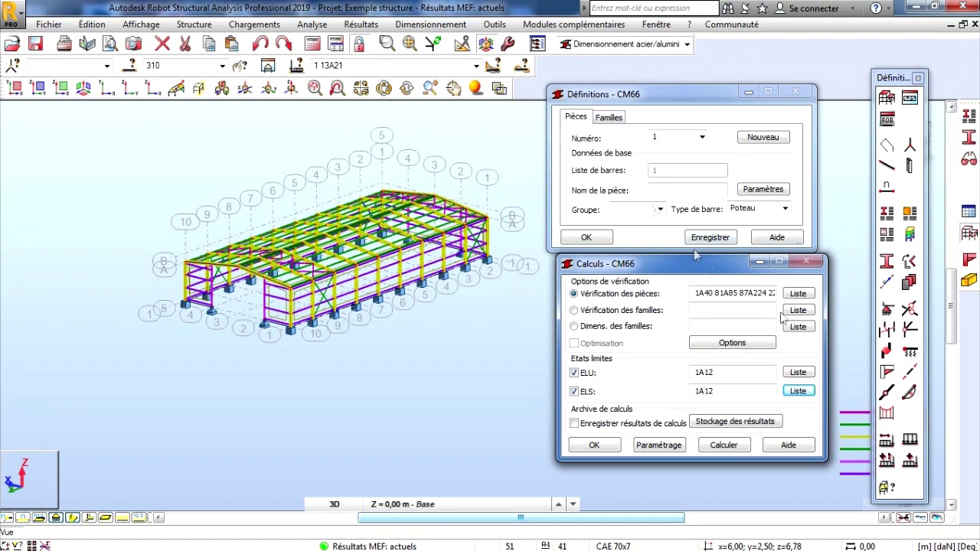Select Vérification des pièces radio button
Viewport: 980px width, 551px height.
coord(574,293)
